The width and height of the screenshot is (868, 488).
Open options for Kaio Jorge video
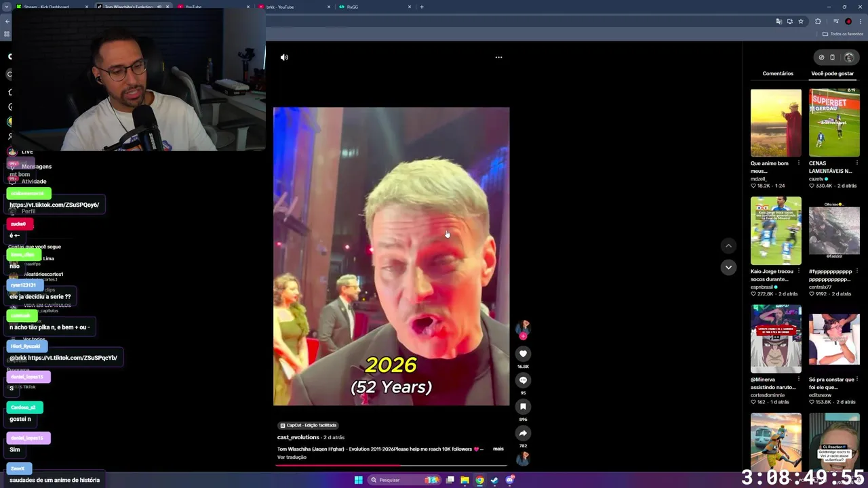[x=799, y=272]
